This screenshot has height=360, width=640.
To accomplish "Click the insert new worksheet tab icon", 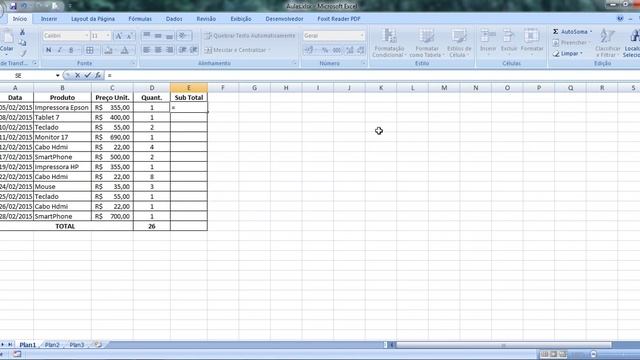I will 98,345.
